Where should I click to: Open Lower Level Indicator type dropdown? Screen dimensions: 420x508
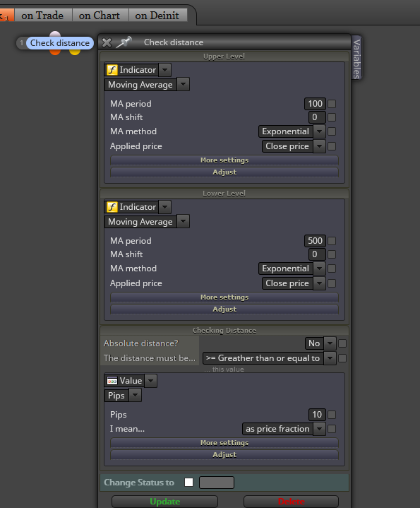point(164,207)
